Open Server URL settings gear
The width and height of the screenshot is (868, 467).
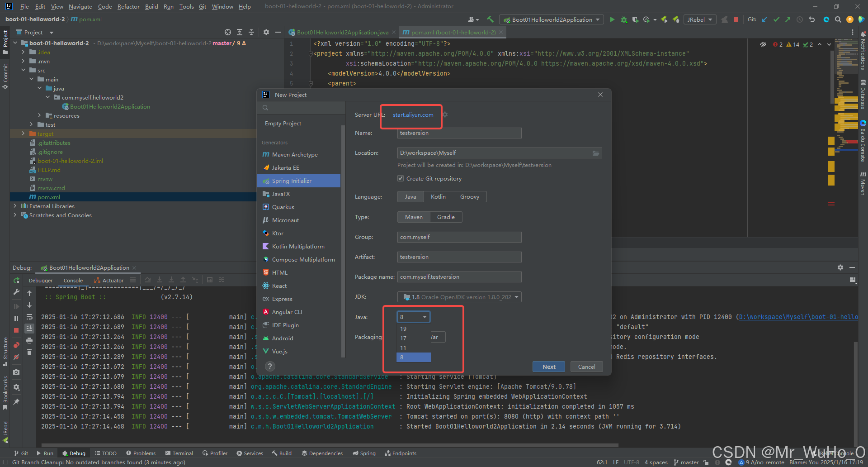445,114
